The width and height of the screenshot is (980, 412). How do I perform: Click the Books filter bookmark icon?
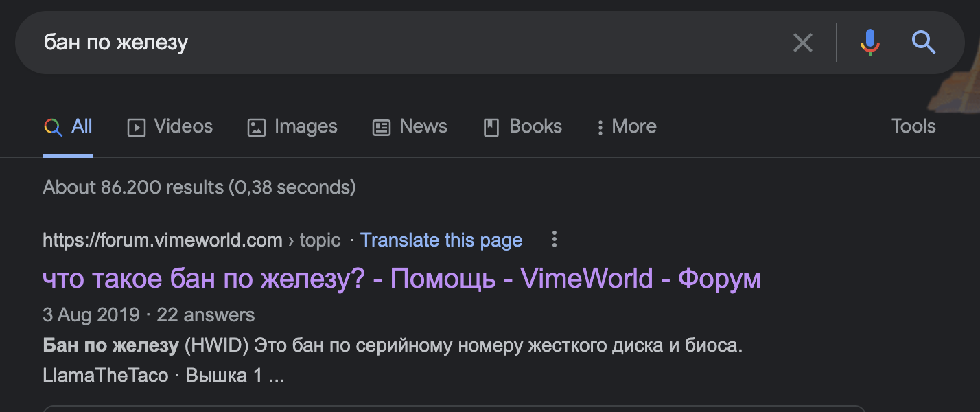point(491,126)
